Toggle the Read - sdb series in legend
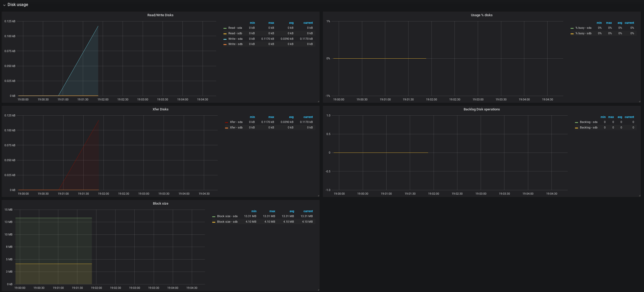 pos(235,33)
